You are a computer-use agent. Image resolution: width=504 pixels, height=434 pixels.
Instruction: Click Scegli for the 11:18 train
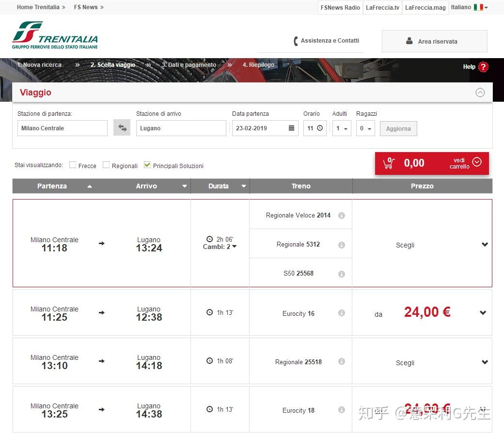pos(405,245)
